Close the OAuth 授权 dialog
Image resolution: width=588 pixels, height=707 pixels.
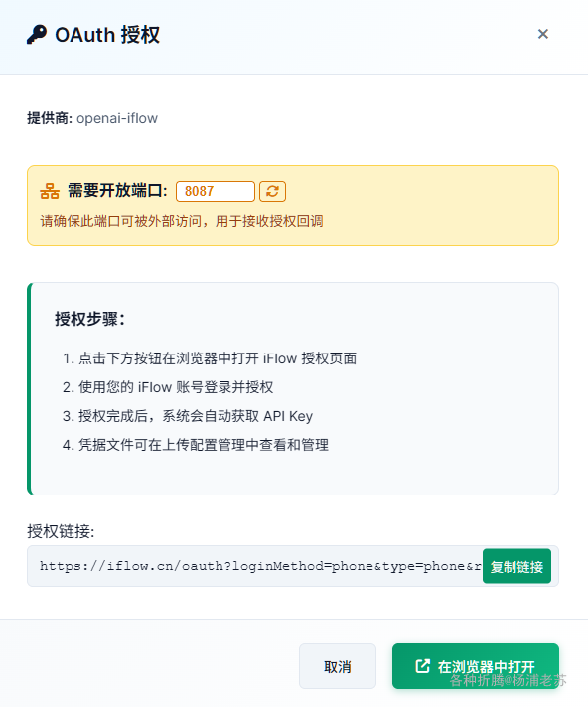(x=543, y=34)
